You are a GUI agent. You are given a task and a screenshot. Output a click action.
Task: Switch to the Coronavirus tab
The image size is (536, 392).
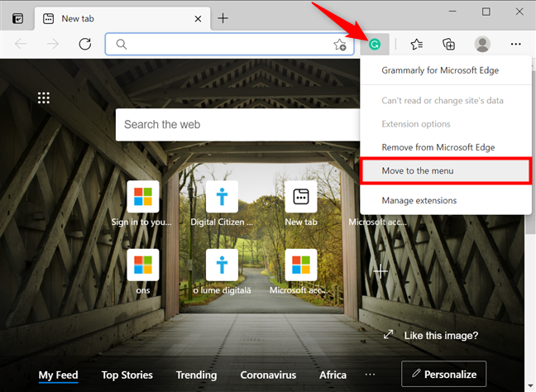point(268,375)
